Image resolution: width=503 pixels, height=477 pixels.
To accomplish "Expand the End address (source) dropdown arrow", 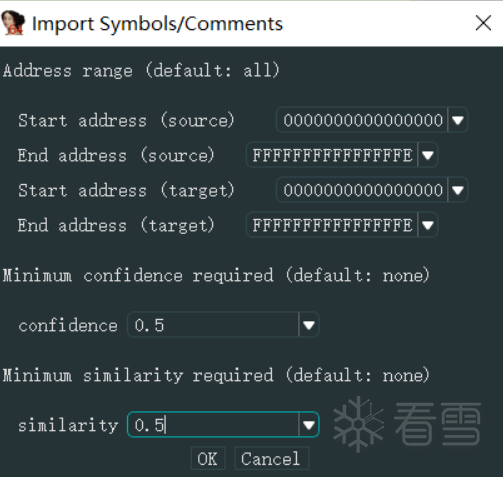I will pyautogui.click(x=427, y=155).
